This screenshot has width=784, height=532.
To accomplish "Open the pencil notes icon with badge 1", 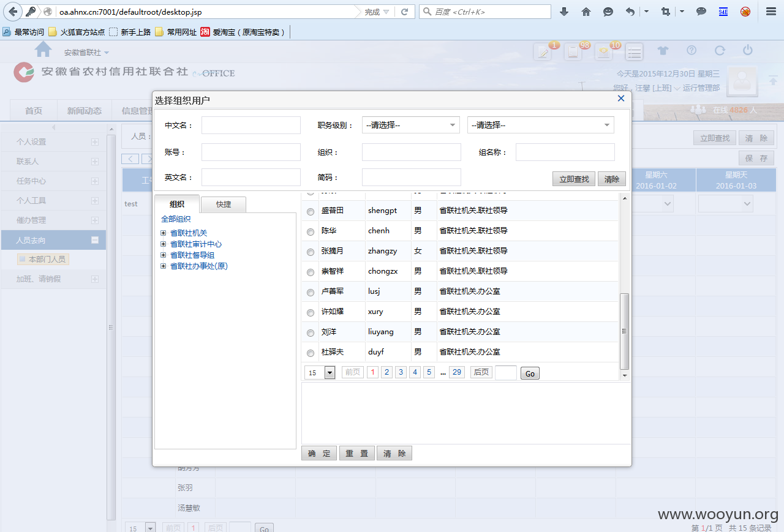I will [x=543, y=52].
